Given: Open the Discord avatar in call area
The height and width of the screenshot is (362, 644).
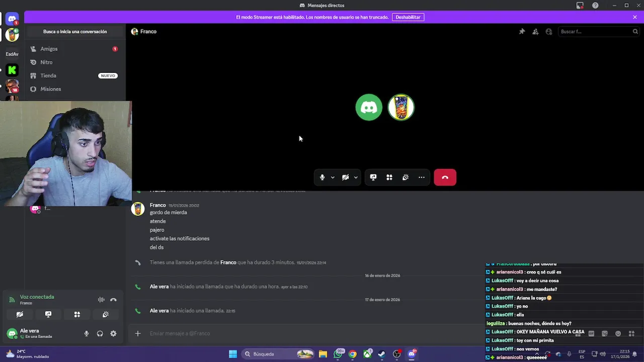Looking at the screenshot, I should tap(369, 107).
